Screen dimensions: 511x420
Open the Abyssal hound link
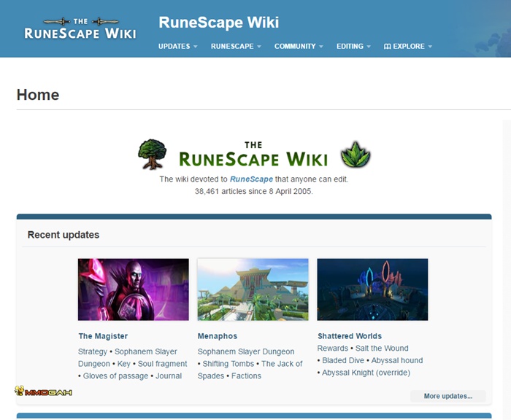(x=397, y=360)
